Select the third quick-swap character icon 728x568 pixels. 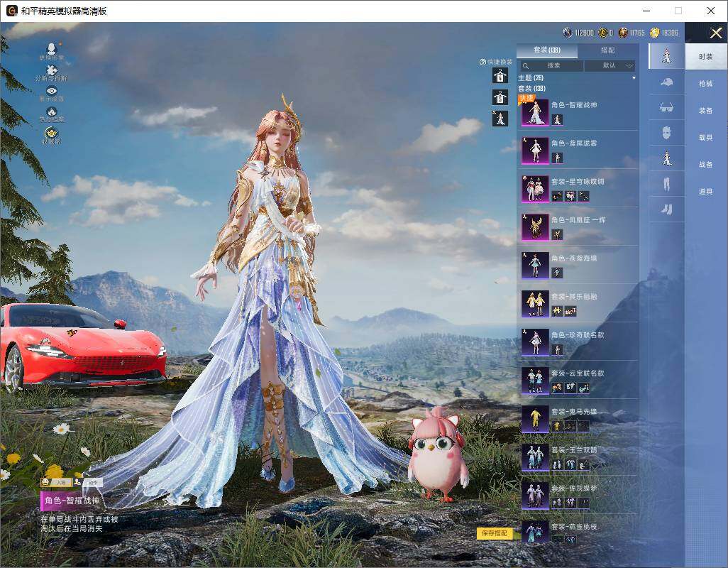500,119
